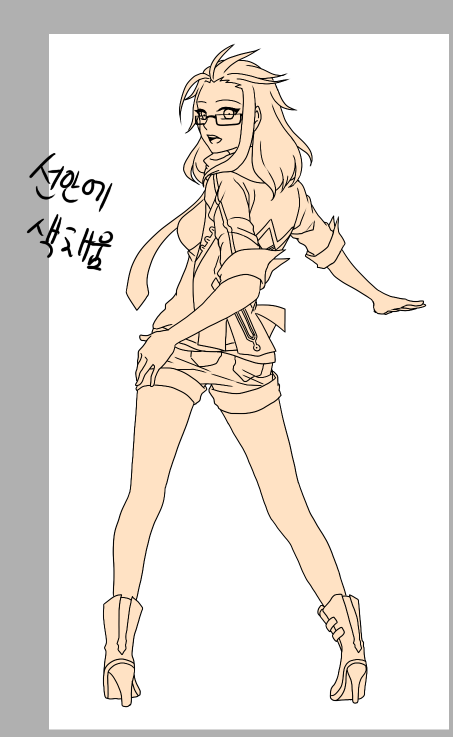
Task: Click the handwritten Korean text top line
Action: (70, 183)
